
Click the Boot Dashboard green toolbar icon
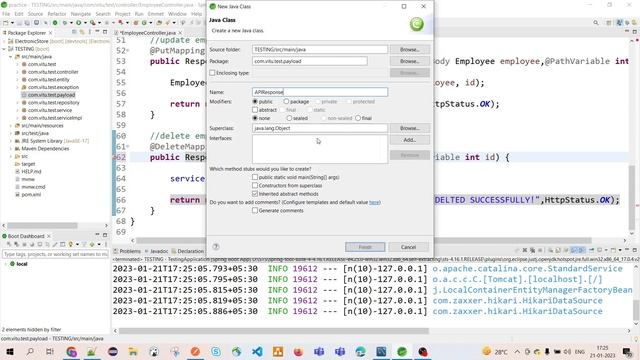(x=55, y=23)
